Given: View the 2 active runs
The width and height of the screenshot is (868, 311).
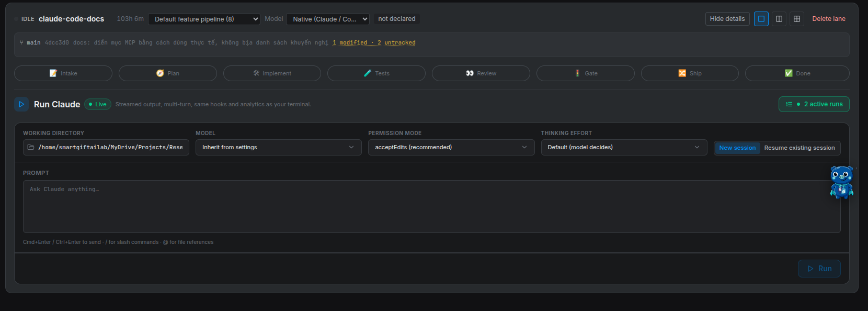Looking at the screenshot, I should pyautogui.click(x=814, y=104).
